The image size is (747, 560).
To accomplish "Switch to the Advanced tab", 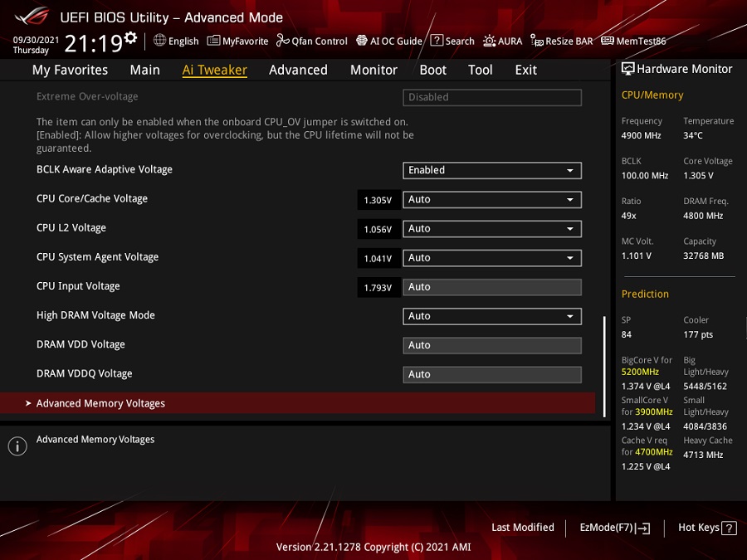I will point(298,70).
